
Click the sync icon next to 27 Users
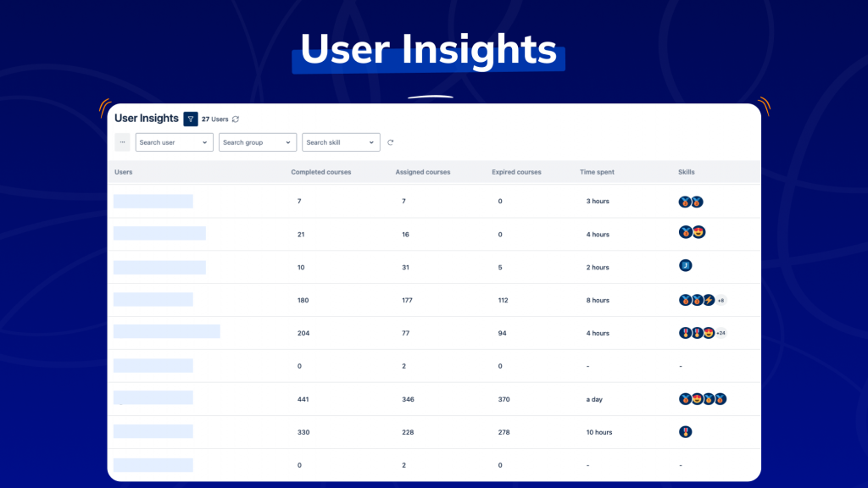click(x=236, y=119)
